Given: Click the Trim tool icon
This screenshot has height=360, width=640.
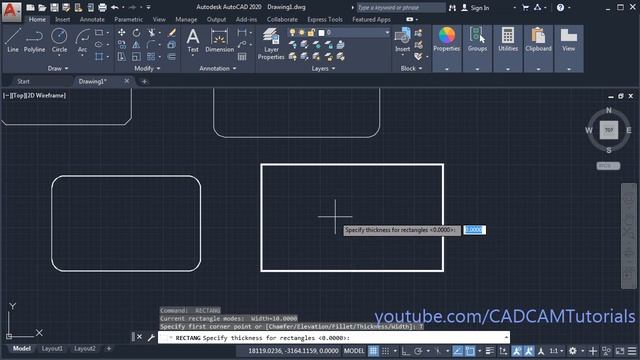Looking at the screenshot, I should [151, 33].
